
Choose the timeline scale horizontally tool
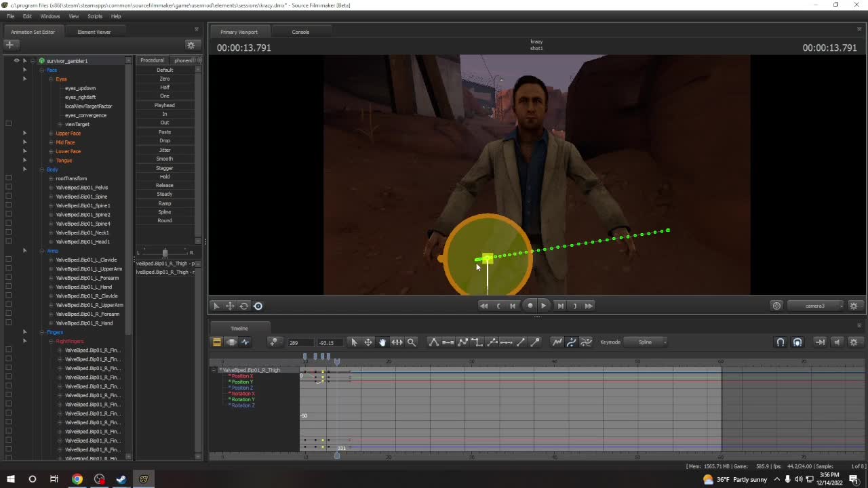tap(397, 342)
